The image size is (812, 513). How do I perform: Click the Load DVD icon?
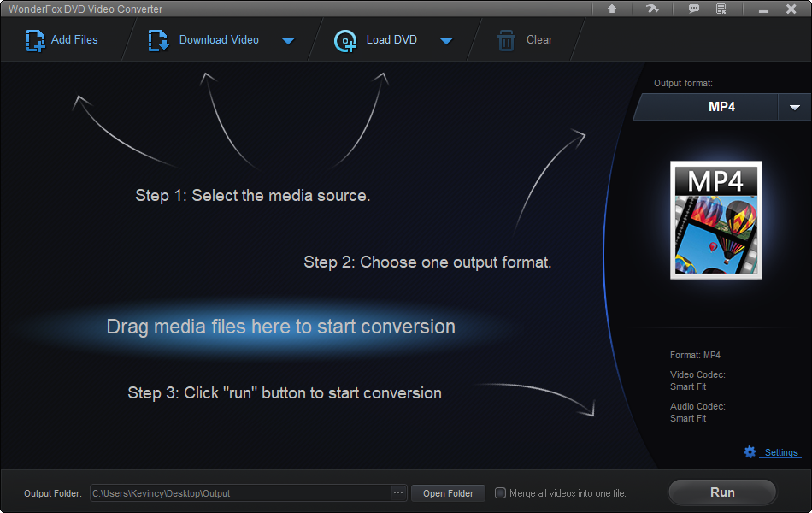point(345,39)
